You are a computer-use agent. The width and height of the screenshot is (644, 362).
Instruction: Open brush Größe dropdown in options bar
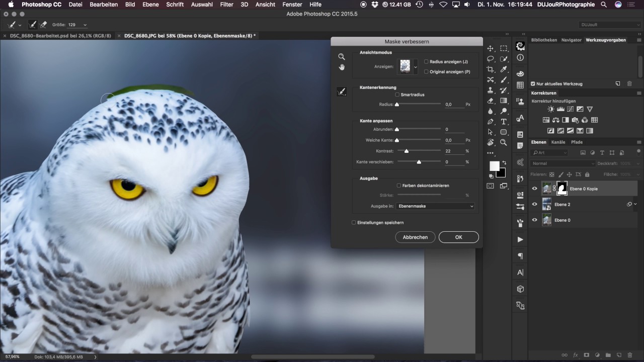click(x=85, y=25)
